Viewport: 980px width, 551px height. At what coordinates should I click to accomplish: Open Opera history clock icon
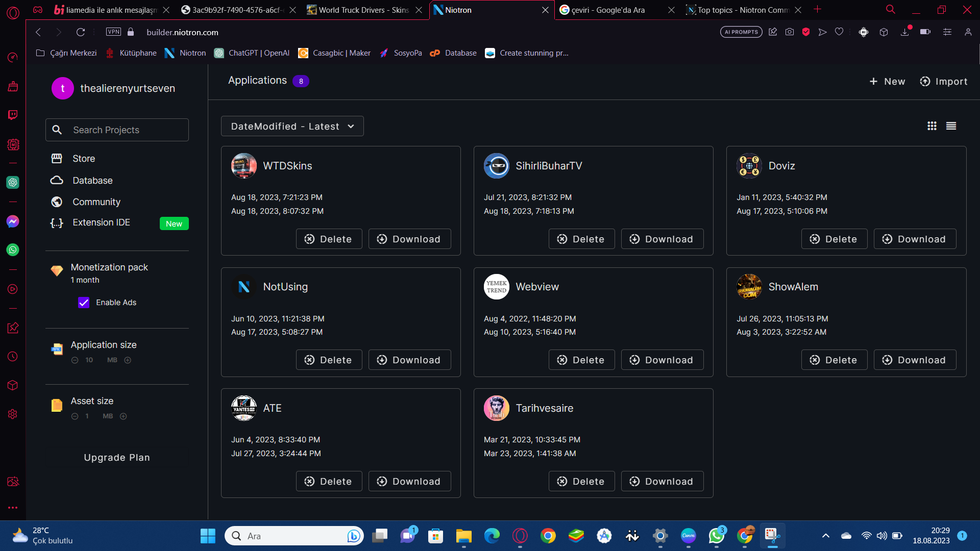[13, 356]
